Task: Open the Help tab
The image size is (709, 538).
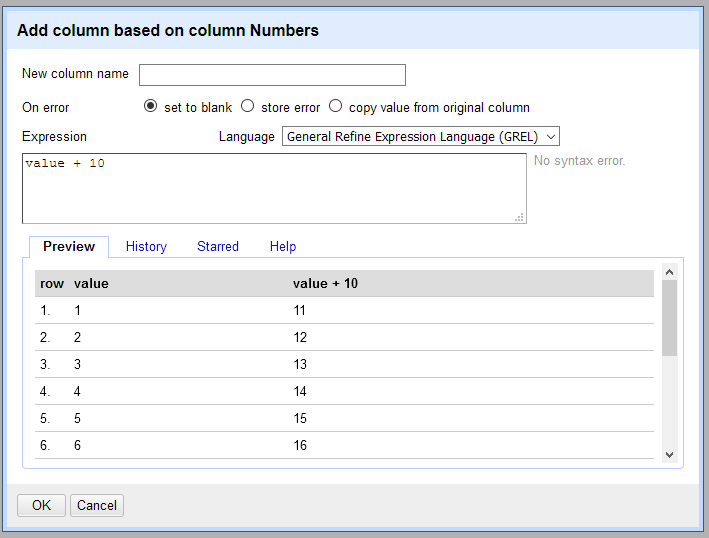Action: 283,246
